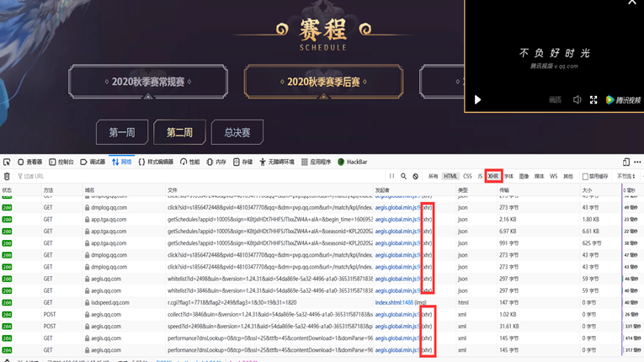
Task: Open the devtools three-dot options menu
Action: tap(637, 162)
